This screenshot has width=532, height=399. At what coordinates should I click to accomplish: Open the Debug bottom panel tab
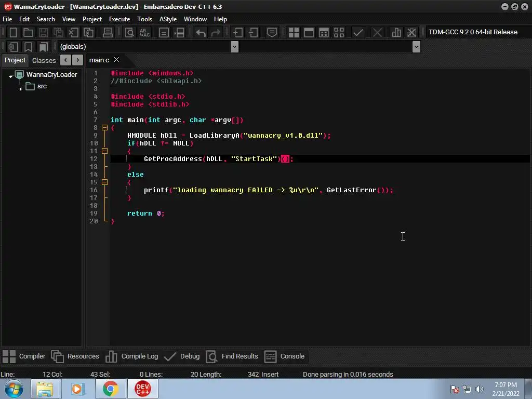(x=181, y=356)
